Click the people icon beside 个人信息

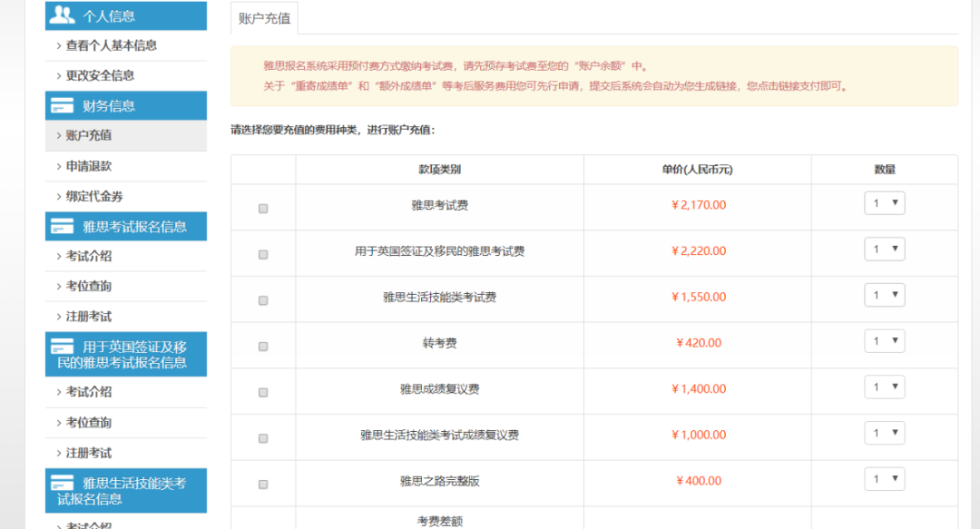(x=62, y=15)
